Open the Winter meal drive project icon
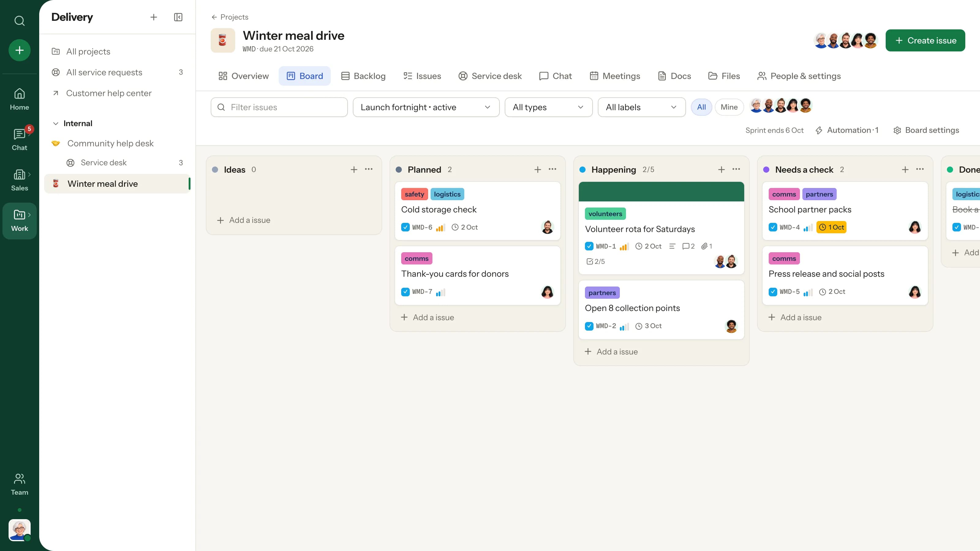Screen dimensions: 980x551 [223, 40]
